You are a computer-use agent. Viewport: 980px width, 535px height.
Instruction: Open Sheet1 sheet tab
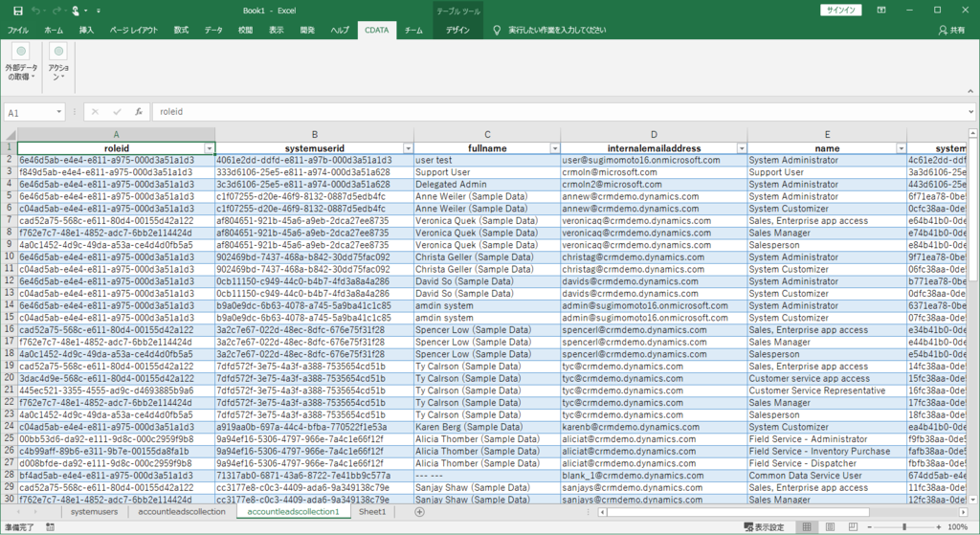coord(372,512)
